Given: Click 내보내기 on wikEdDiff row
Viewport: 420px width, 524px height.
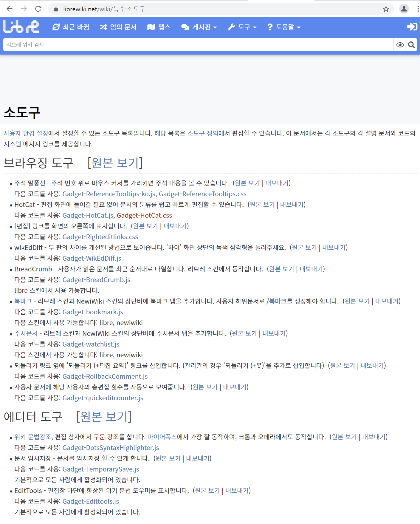Looking at the screenshot, I should click(334, 248).
